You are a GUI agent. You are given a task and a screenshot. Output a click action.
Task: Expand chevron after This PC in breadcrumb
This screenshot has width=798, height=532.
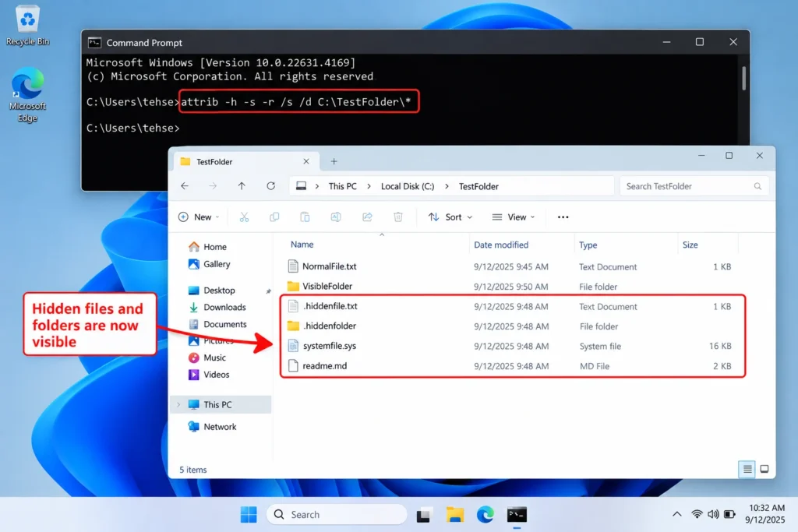click(x=369, y=186)
